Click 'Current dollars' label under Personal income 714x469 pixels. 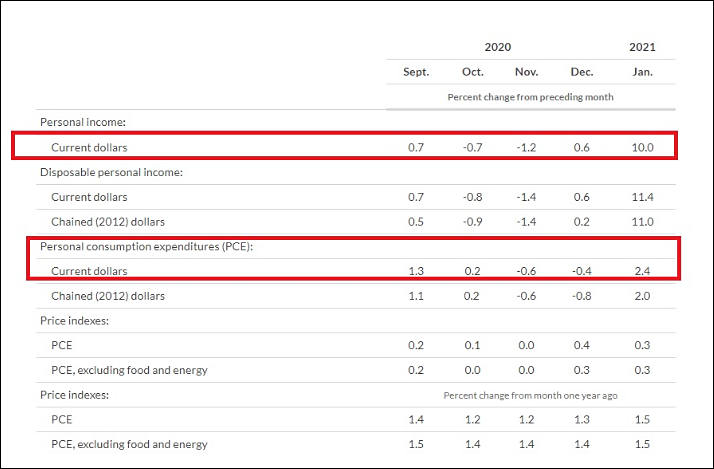pos(89,148)
